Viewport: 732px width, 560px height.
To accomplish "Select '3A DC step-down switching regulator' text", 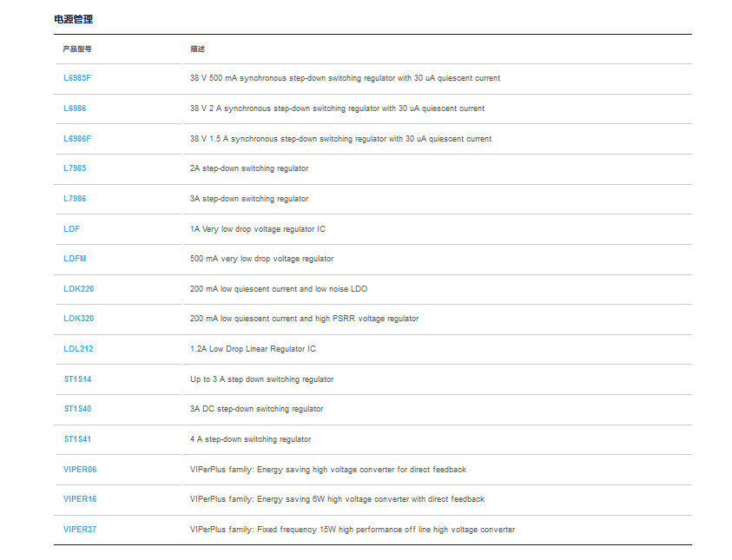I will [257, 409].
